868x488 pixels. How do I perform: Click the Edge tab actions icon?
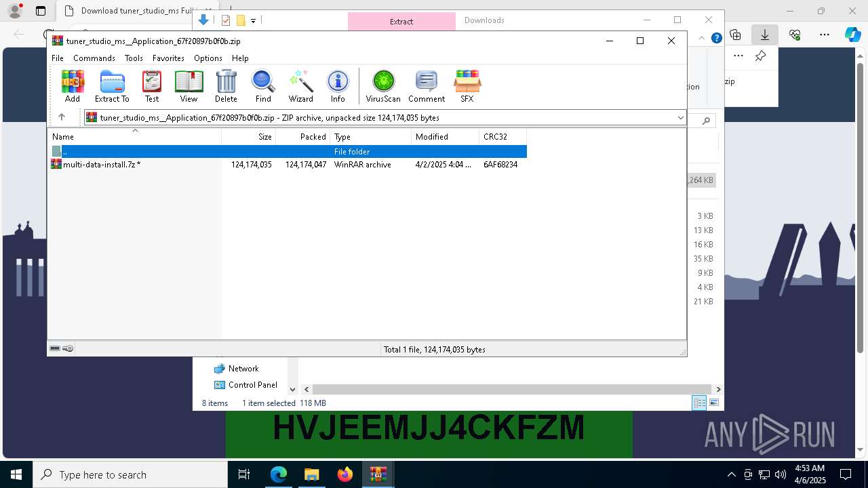[x=41, y=11]
